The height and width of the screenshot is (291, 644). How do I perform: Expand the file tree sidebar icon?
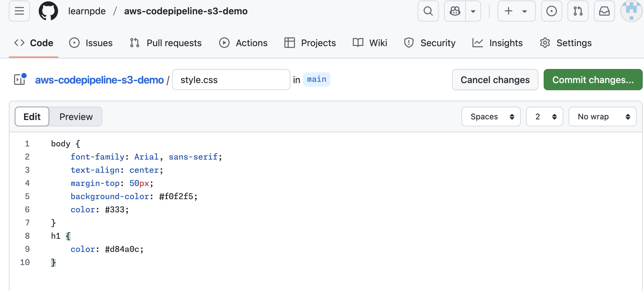coord(20,80)
